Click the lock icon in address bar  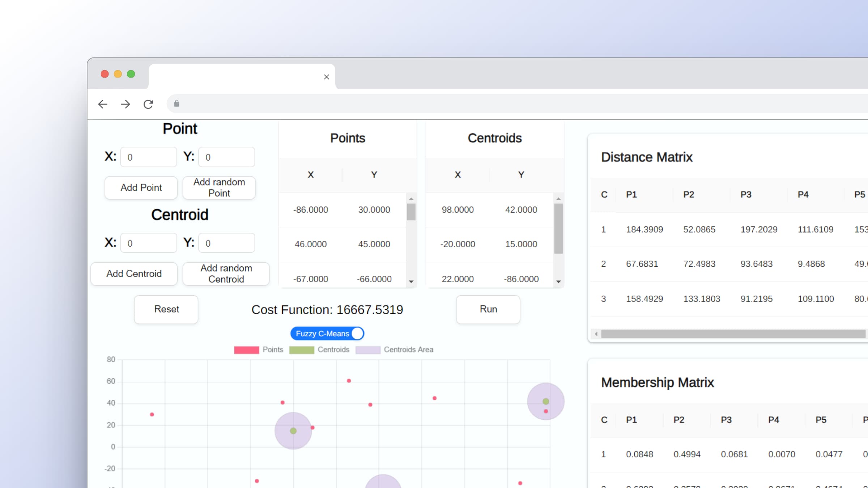click(x=176, y=104)
